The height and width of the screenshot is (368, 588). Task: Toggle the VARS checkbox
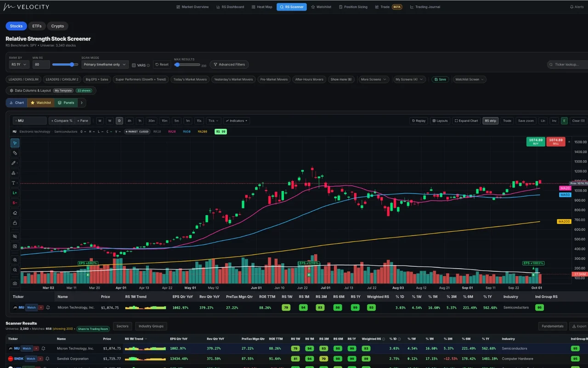(134, 65)
